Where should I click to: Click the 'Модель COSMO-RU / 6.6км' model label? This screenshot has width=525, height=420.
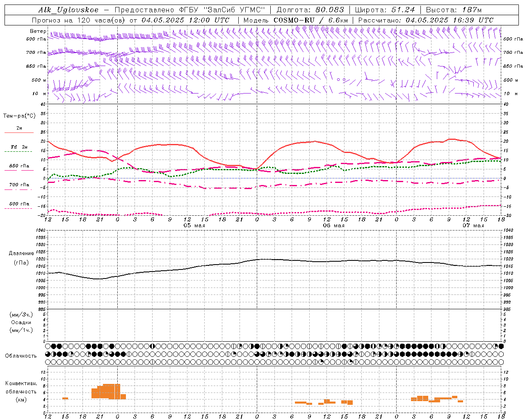(x=296, y=20)
